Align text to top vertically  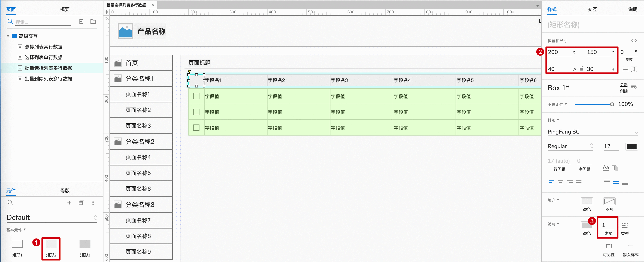607,181
